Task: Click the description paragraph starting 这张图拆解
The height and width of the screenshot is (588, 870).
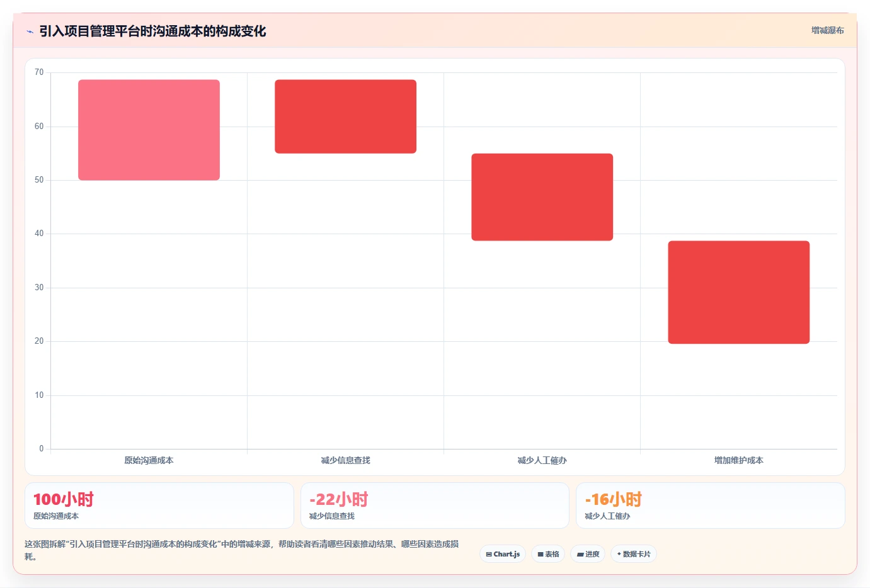Action: [x=242, y=550]
